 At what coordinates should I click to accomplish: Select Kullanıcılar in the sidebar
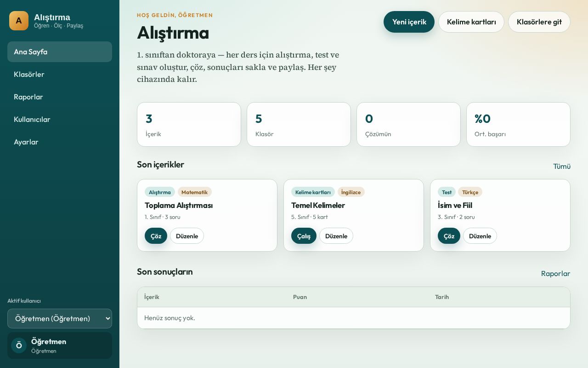click(60, 119)
